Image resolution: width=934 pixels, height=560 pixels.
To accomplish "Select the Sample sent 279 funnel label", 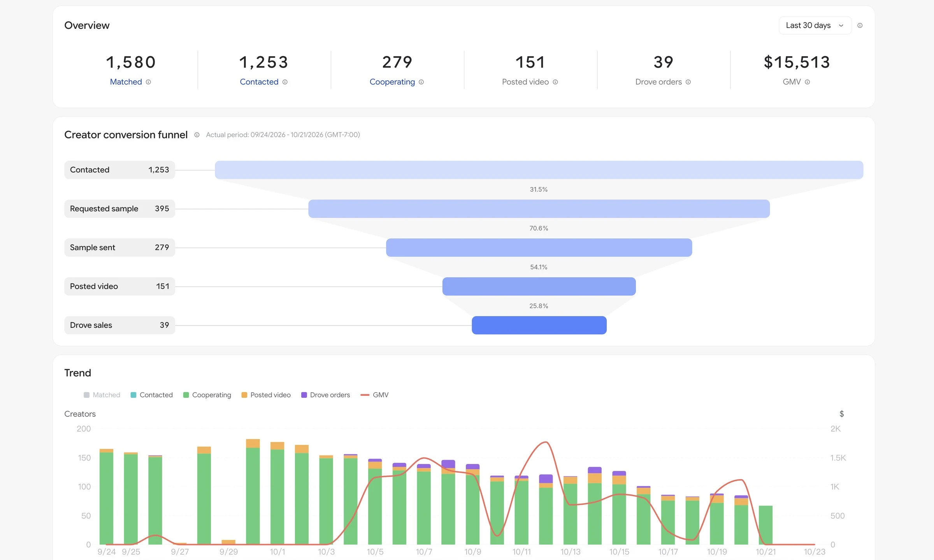I will 119,248.
